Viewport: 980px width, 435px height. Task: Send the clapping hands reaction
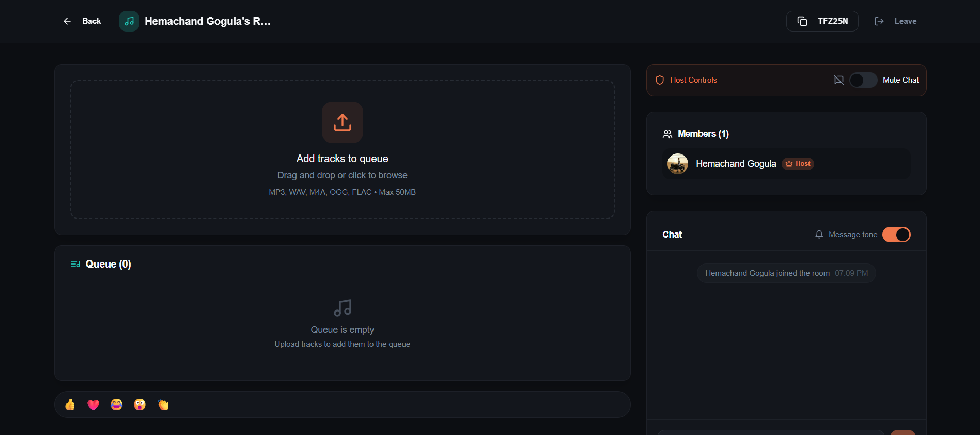[163, 405]
